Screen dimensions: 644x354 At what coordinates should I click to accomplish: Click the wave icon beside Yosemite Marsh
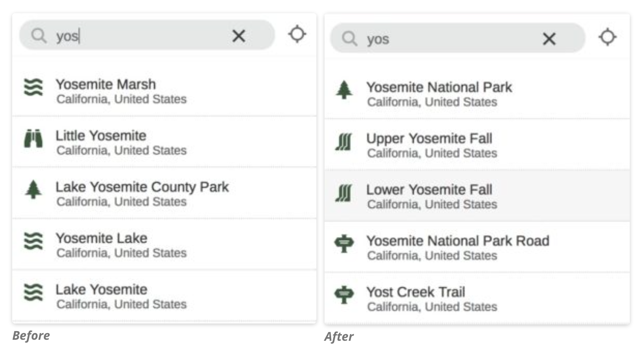point(34,87)
